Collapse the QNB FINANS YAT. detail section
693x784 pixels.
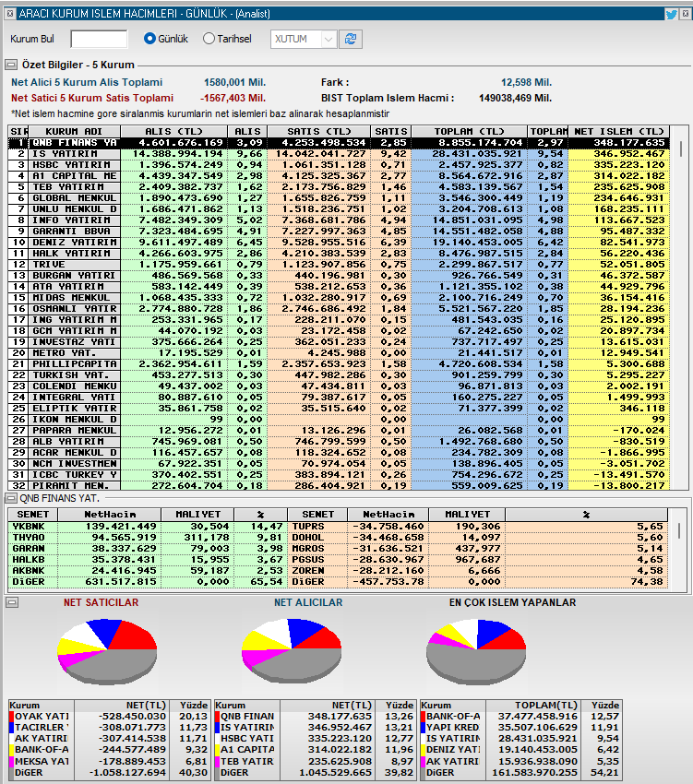(x=10, y=498)
